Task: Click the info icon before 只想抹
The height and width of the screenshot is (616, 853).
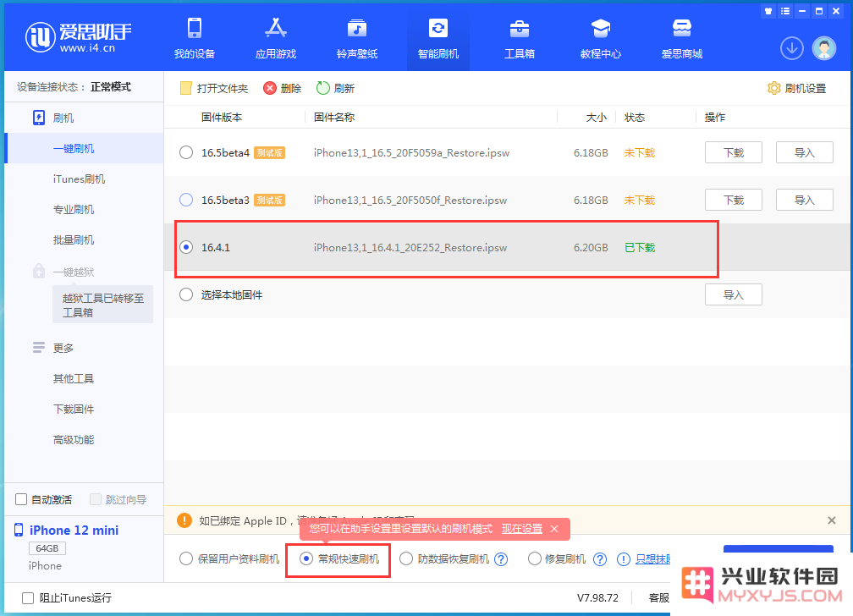Action: [x=624, y=559]
